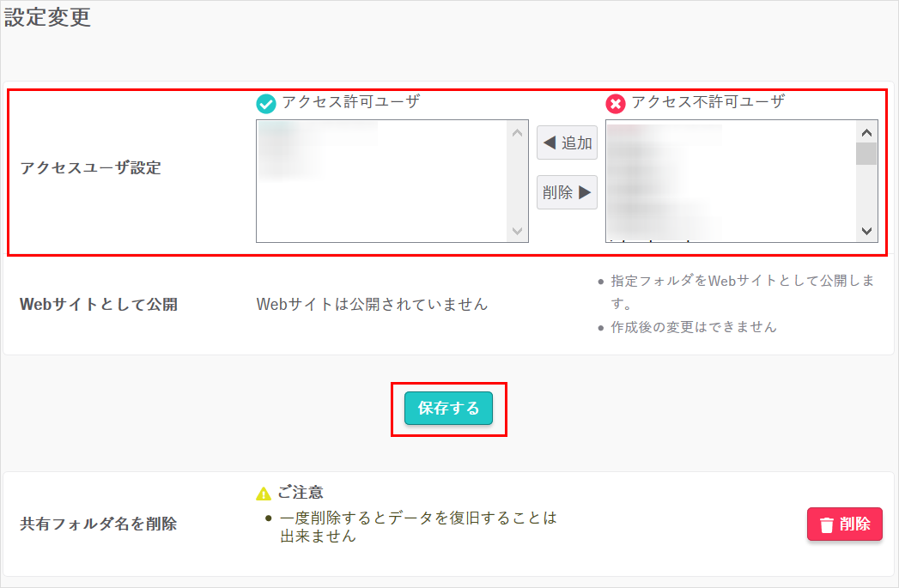Viewport: 899px width, 588px height.
Task: Click the Webサイトは公開されていません status text
Action: [x=372, y=304]
